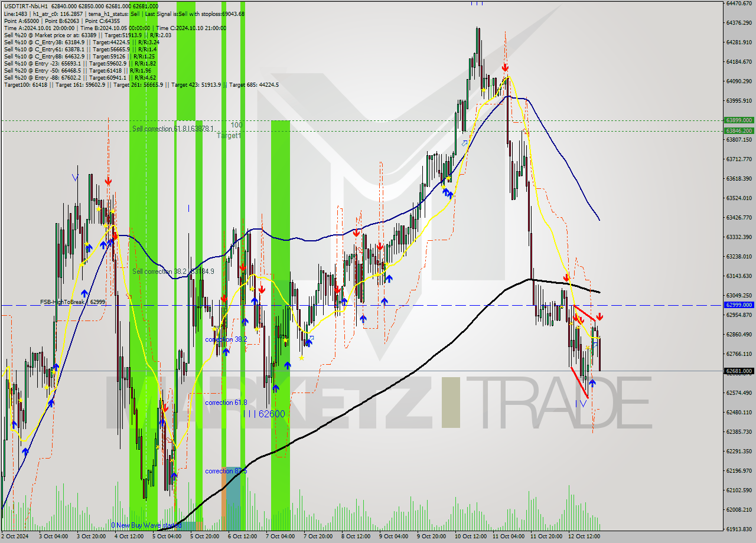Screen dimensions: 756x543
Task: Select the '5 Oct 20:00' time axis label
Action: click(205, 537)
